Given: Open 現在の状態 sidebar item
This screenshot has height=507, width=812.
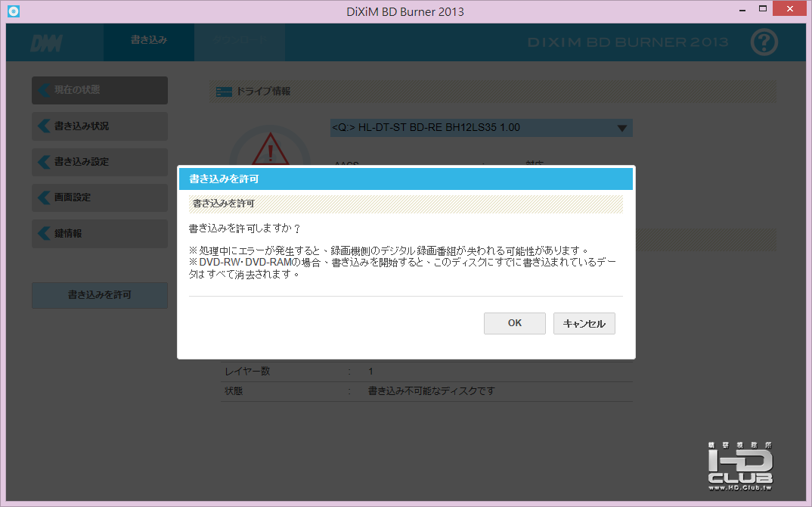Looking at the screenshot, I should 100,90.
